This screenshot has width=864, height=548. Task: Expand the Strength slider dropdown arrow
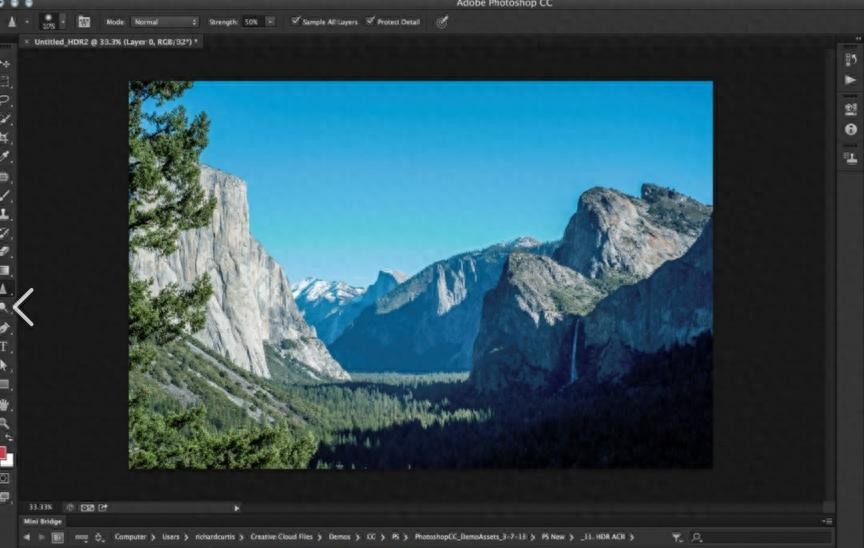click(x=270, y=21)
